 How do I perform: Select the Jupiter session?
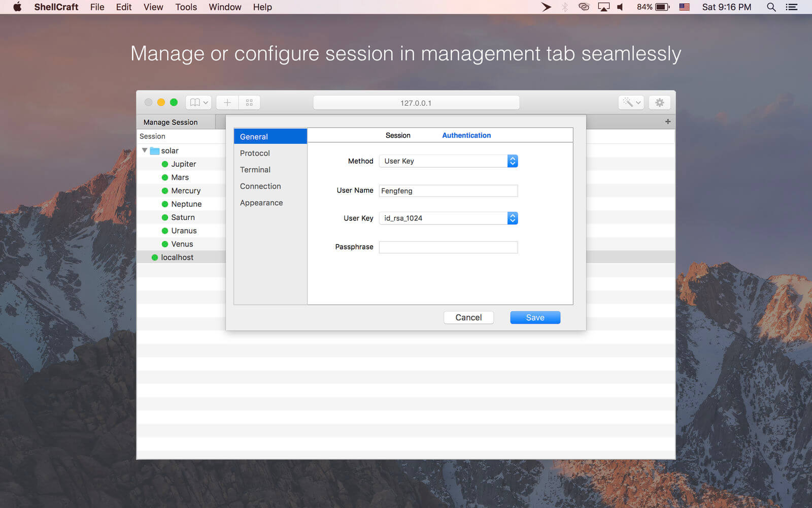(x=183, y=164)
